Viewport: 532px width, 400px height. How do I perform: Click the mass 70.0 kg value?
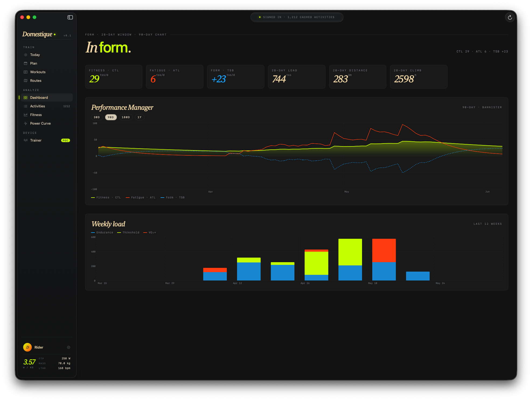pos(64,363)
